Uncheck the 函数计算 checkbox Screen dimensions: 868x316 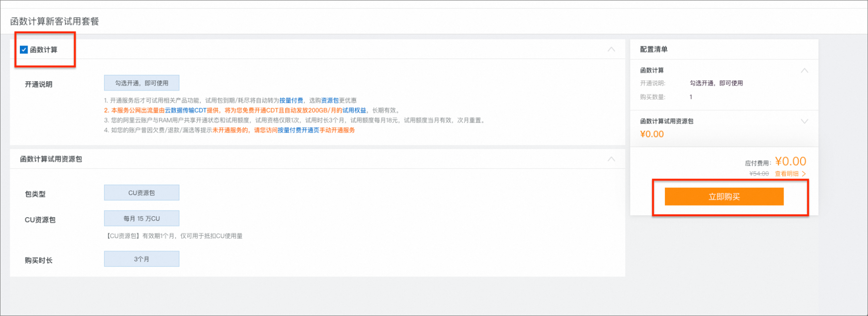24,50
